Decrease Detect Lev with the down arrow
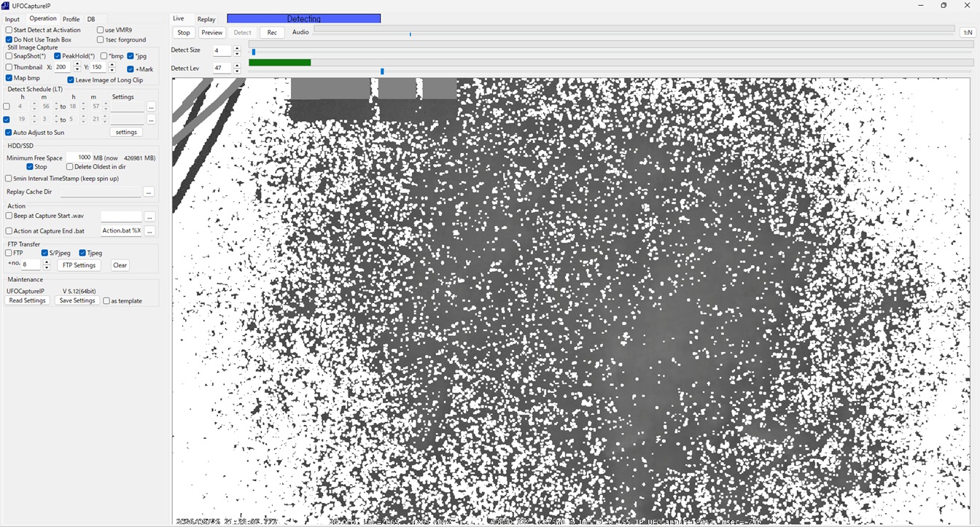Screen dimensions: 980x527 (237, 71)
